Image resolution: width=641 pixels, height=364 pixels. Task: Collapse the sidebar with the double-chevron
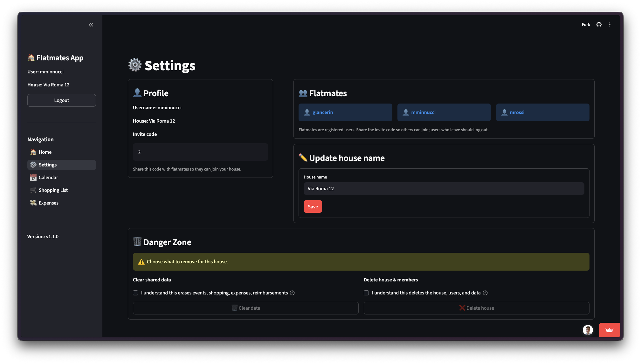pos(91,24)
